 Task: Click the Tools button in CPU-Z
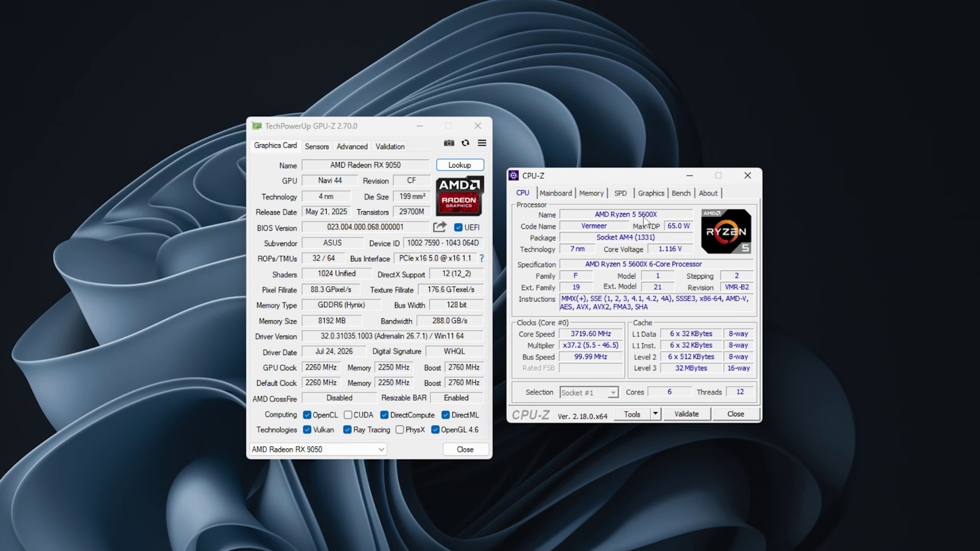[x=632, y=414]
